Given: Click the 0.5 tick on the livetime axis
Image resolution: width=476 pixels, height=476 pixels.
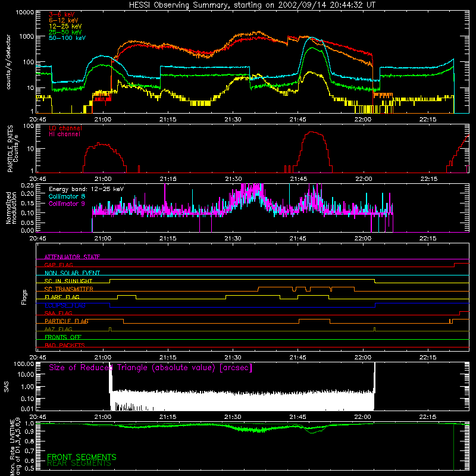Looking at the screenshot, I should [29, 468].
